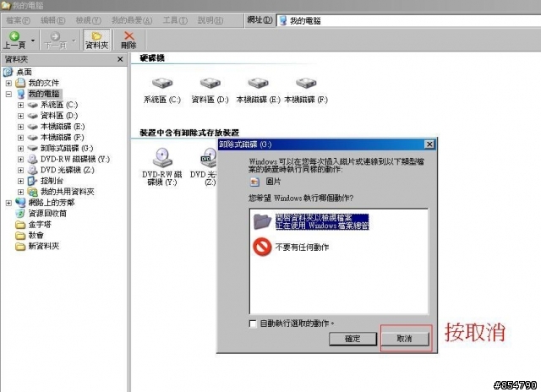Select the 教會 folder in tree
The height and width of the screenshot is (392, 541).
[20, 236]
